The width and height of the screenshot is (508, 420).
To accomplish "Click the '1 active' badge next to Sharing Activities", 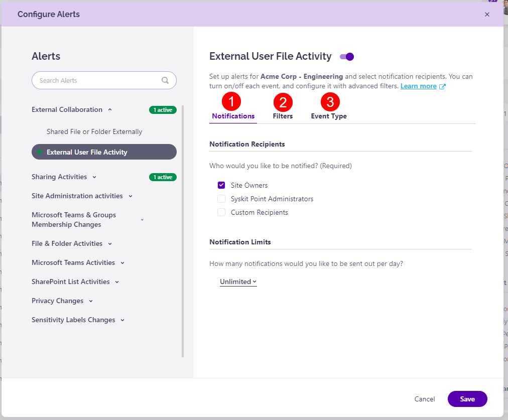I will click(x=163, y=177).
